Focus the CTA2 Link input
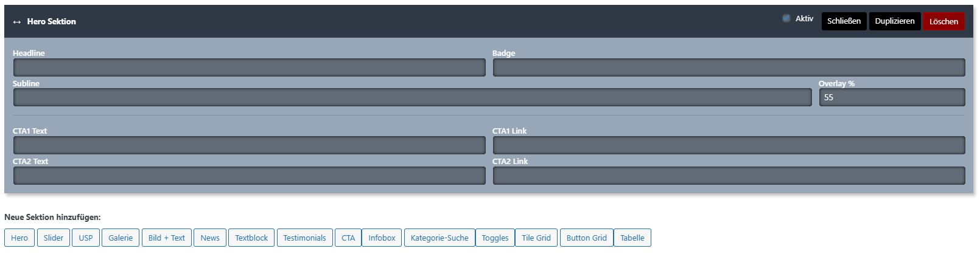Image resolution: width=980 pixels, height=254 pixels. [729, 176]
